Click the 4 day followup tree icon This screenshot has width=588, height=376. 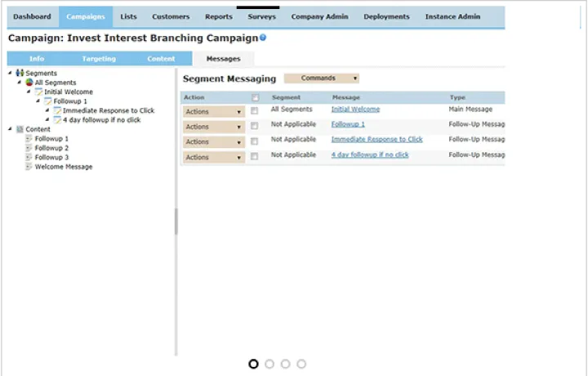(57, 120)
